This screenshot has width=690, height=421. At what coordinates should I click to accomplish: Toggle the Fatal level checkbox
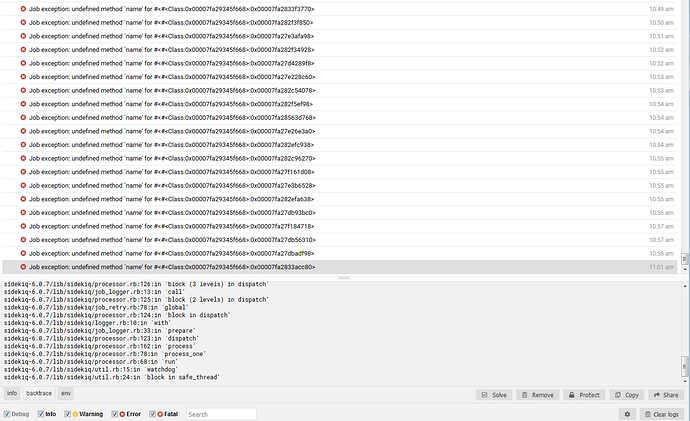(152, 414)
